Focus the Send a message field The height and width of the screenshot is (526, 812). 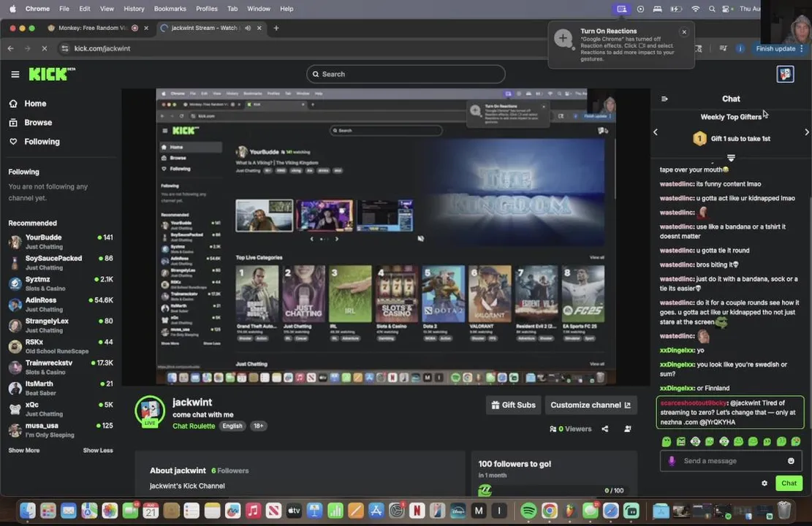(x=731, y=461)
